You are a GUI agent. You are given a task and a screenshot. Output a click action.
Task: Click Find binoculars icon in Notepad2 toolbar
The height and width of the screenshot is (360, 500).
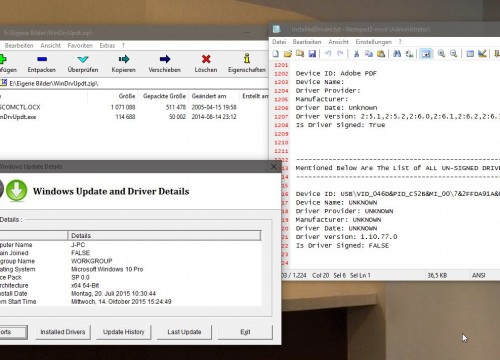click(x=397, y=53)
